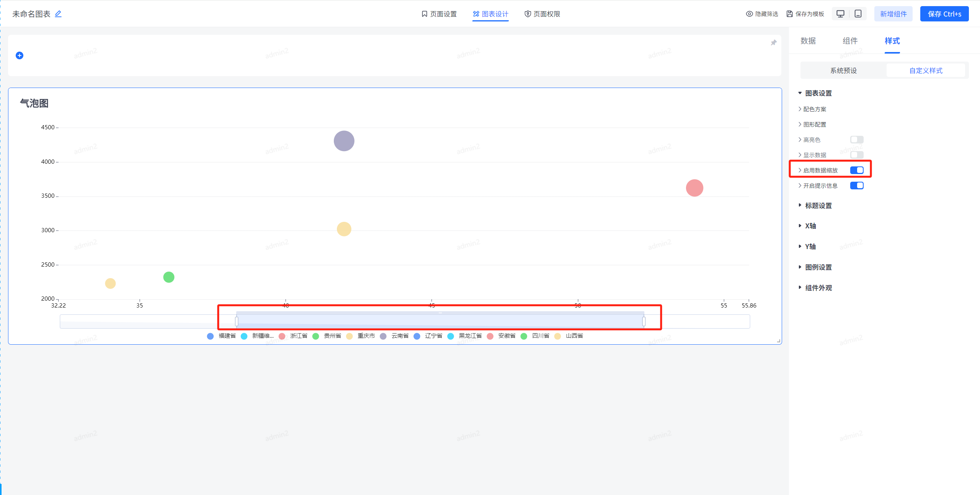This screenshot has width=980, height=495.
Task: Open the 图表设计 tab
Action: (x=490, y=14)
